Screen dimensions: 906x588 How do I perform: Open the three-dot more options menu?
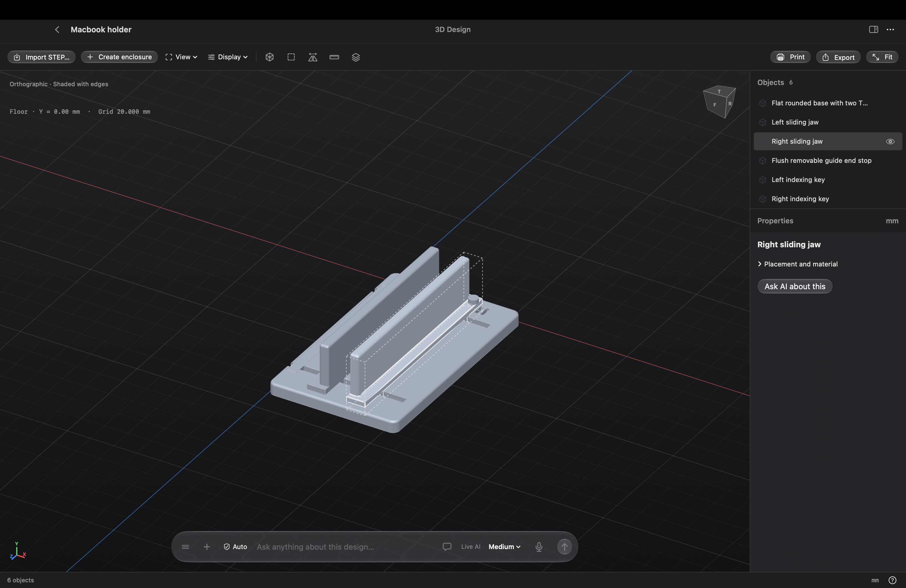[890, 30]
